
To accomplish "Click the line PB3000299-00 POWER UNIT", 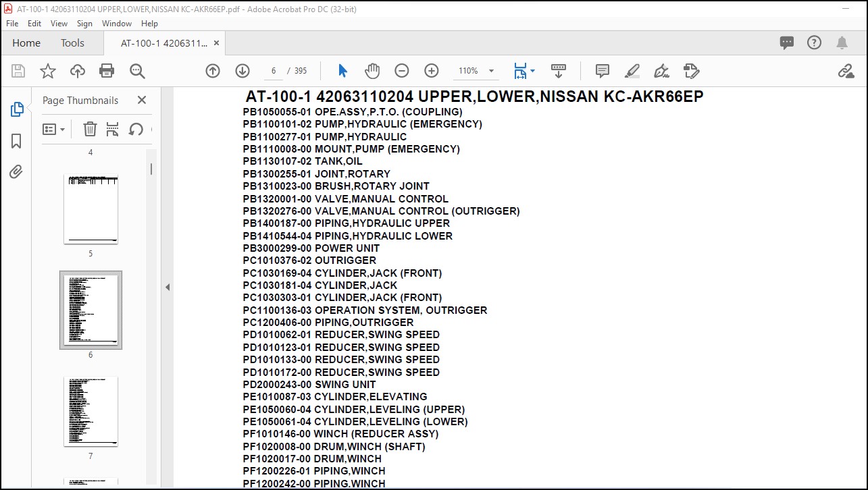I will tap(311, 248).
